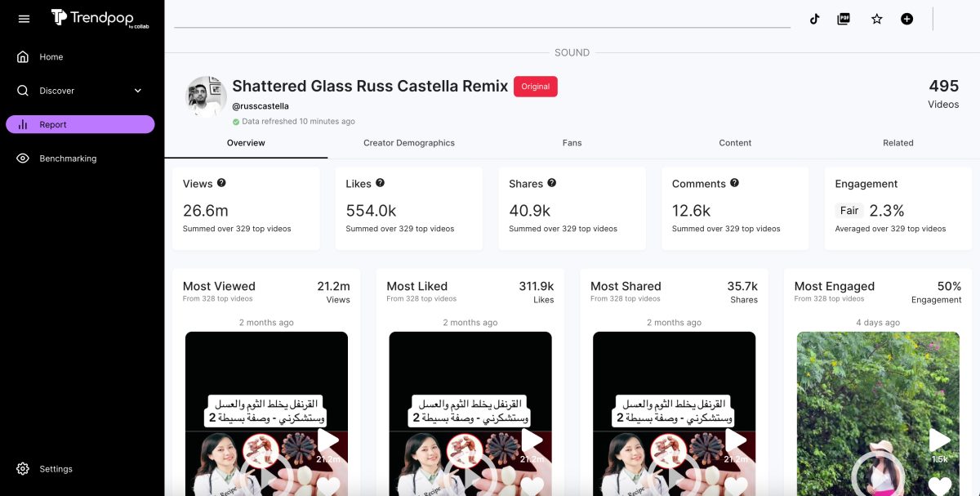Click the Comments help question mark icon
980x496 pixels.
tap(734, 183)
